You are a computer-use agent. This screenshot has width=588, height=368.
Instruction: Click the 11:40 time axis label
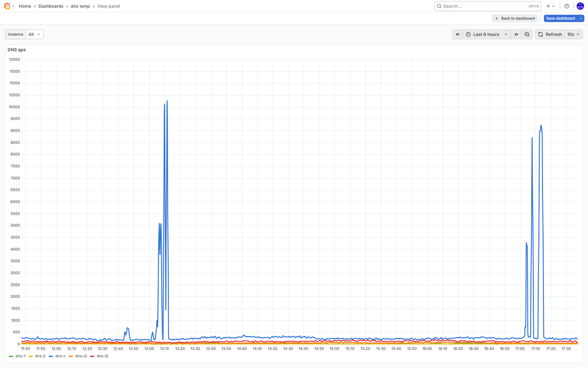[x=25, y=348]
